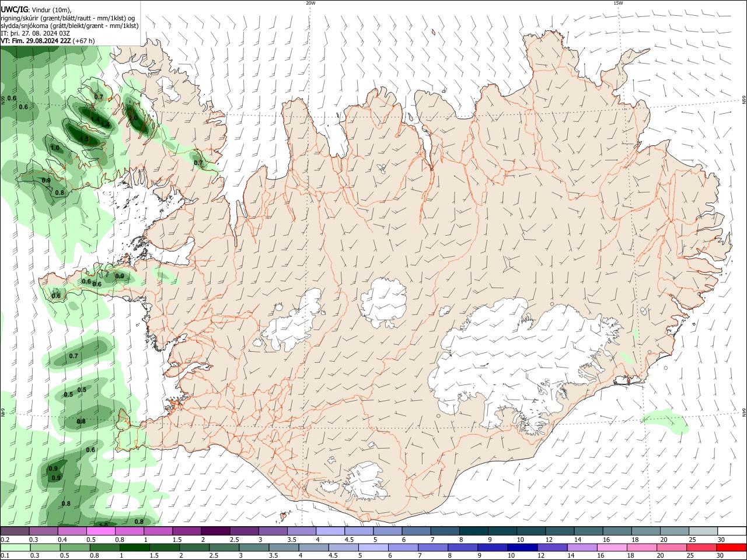Choose the light pink swatch above rain value 16
The width and height of the screenshot is (747, 560).
[x=612, y=548]
